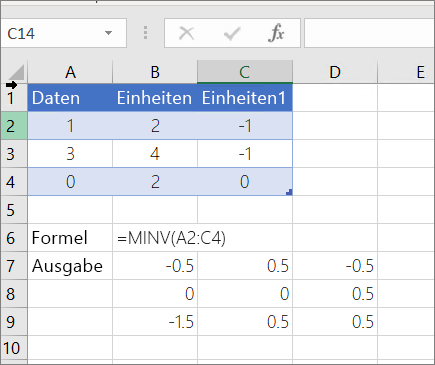
Task: Click the Daten header cell
Action: [x=70, y=98]
